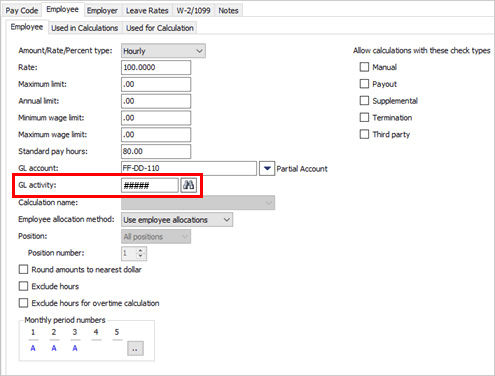Viewport: 495px width, 376px height.
Task: Click GL account field FF-DD-110
Action: point(189,168)
